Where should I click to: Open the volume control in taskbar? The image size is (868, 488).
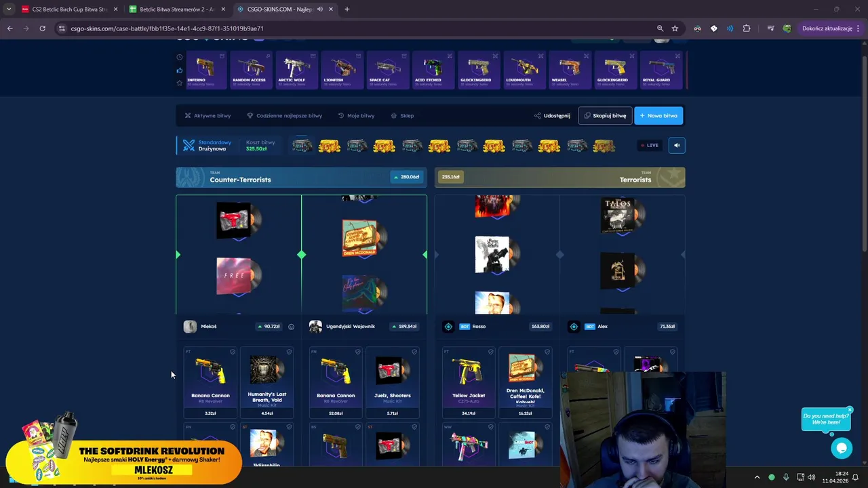pos(812,477)
